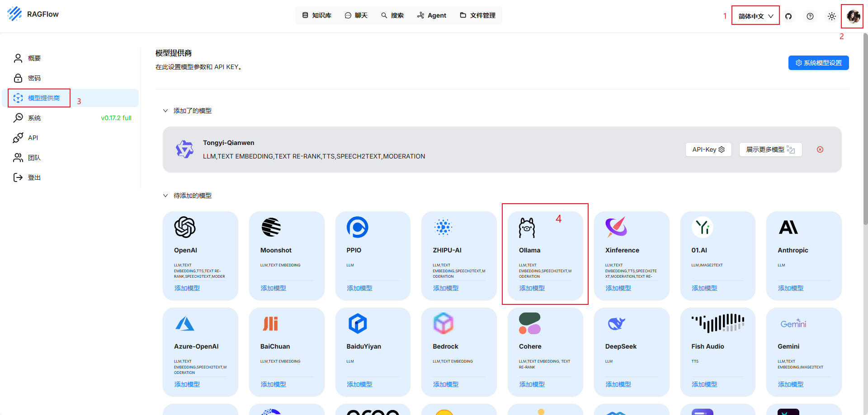Switch to the 搜索 tab
The width and height of the screenshot is (868, 415).
coord(392,15)
